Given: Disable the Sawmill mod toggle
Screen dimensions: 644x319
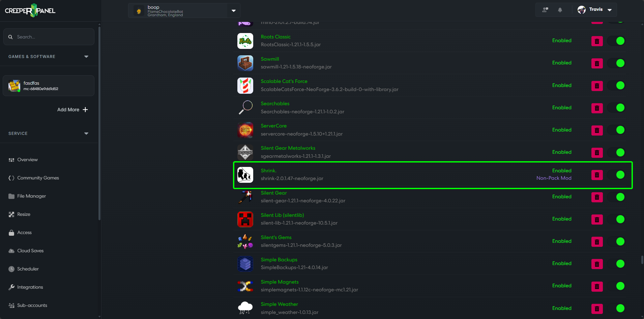Looking at the screenshot, I should [616, 63].
